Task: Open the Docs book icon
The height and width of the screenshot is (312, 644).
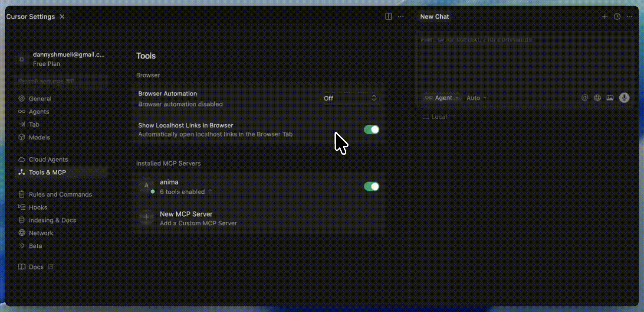Action: coord(22,267)
